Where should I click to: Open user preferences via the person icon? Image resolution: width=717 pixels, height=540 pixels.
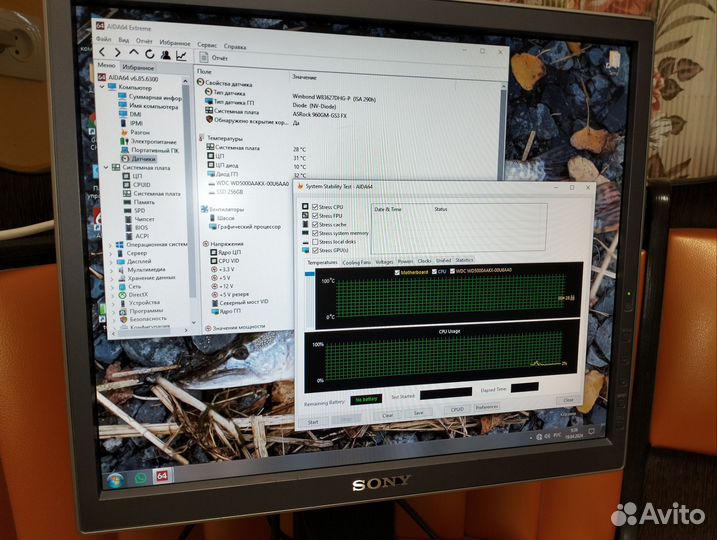click(165, 55)
